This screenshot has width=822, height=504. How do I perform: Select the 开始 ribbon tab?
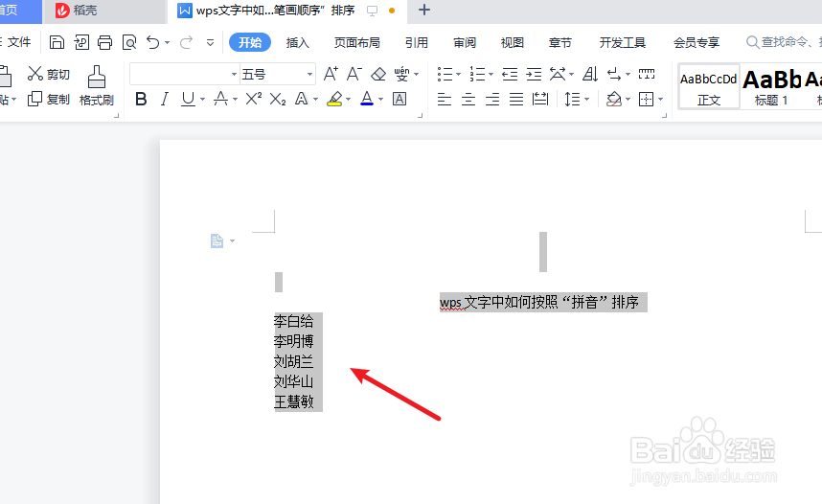click(x=250, y=42)
